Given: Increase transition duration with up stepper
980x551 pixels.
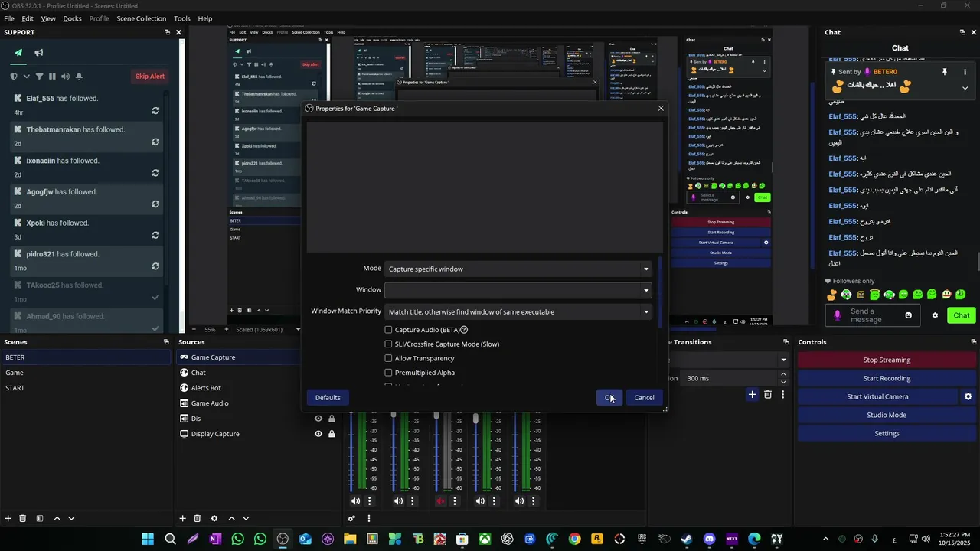Looking at the screenshot, I should (782, 374).
